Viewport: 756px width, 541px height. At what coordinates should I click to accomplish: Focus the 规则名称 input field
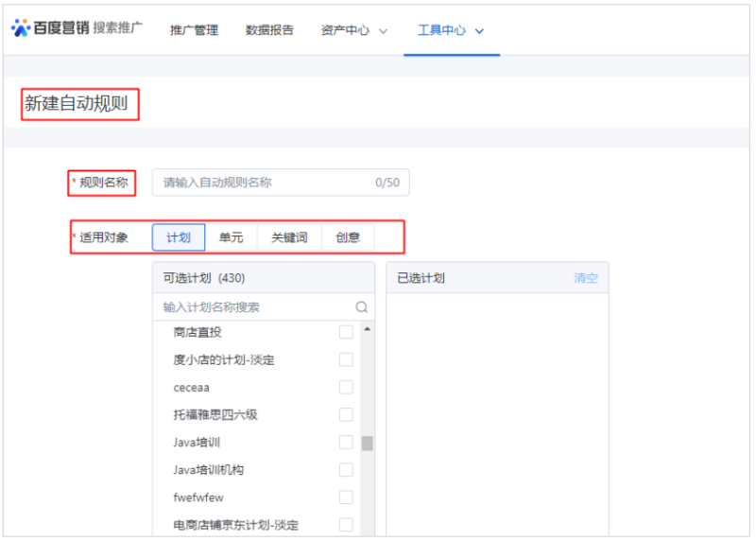click(x=265, y=183)
